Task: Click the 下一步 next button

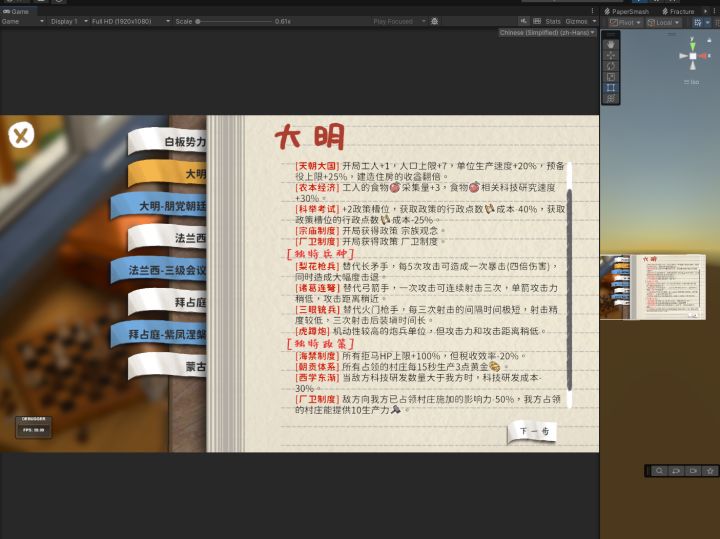Action: click(531, 431)
